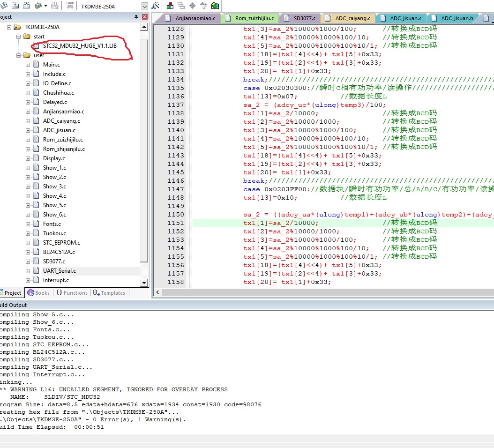Click the project tree scroll up arrow
Screen dimensions: 494x448
coord(144,27)
